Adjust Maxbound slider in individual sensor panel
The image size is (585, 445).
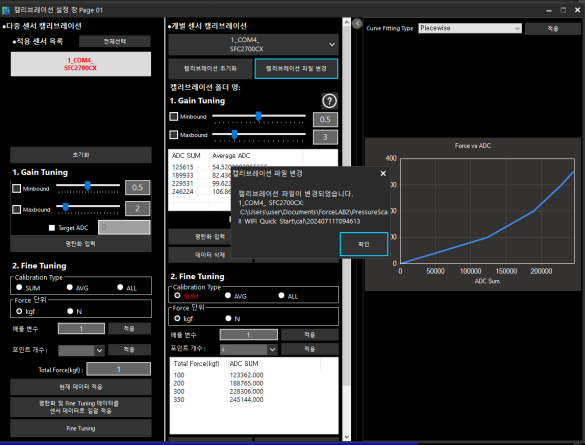click(x=234, y=134)
